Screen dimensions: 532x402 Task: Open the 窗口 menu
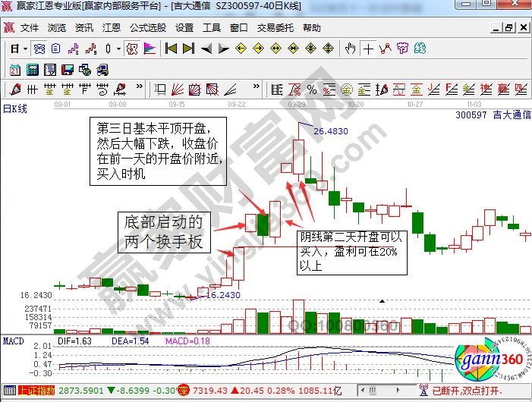[239, 28]
